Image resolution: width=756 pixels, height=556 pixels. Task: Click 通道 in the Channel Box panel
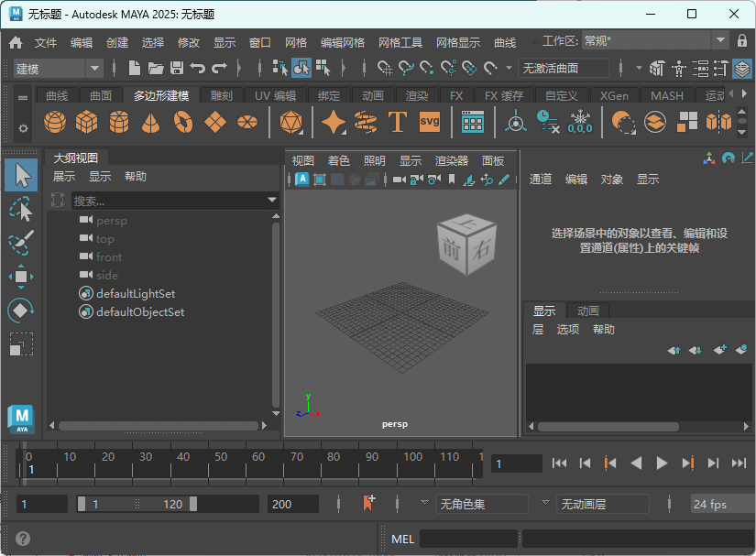click(x=540, y=179)
